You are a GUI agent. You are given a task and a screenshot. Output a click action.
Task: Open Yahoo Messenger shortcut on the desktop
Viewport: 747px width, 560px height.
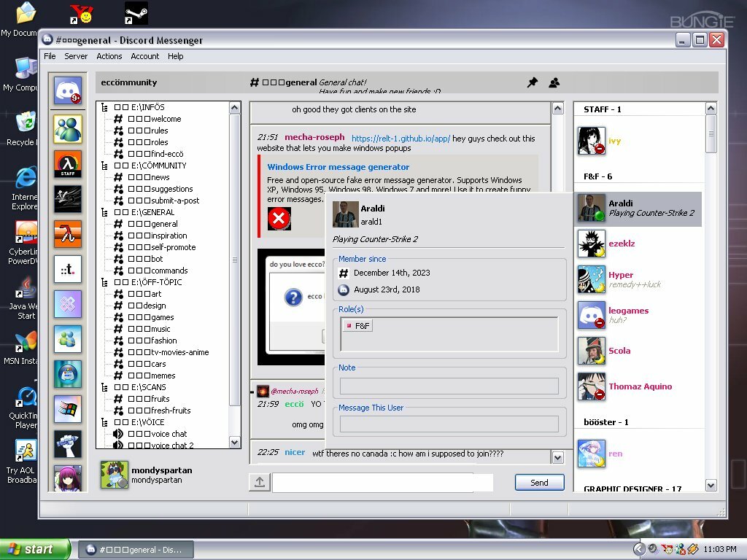(81, 13)
